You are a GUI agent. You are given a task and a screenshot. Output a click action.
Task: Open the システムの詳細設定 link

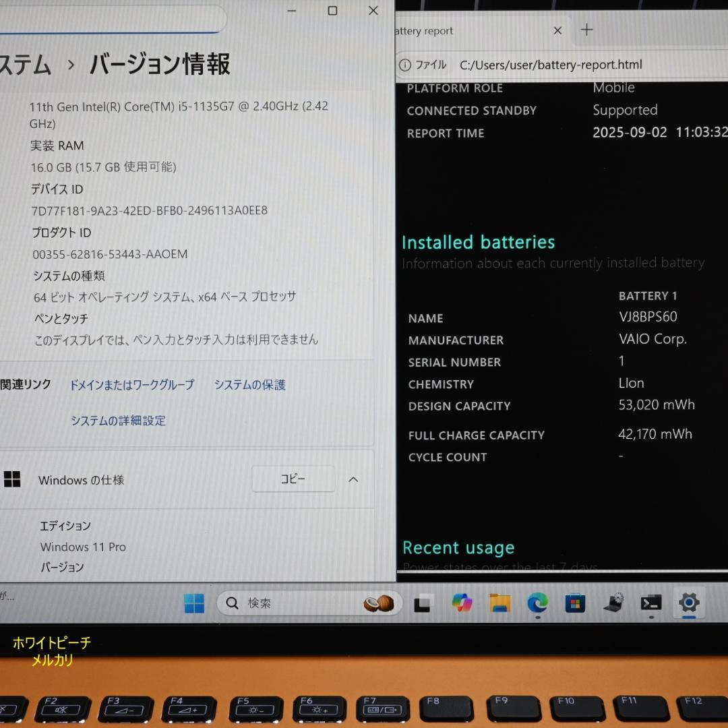point(117,421)
